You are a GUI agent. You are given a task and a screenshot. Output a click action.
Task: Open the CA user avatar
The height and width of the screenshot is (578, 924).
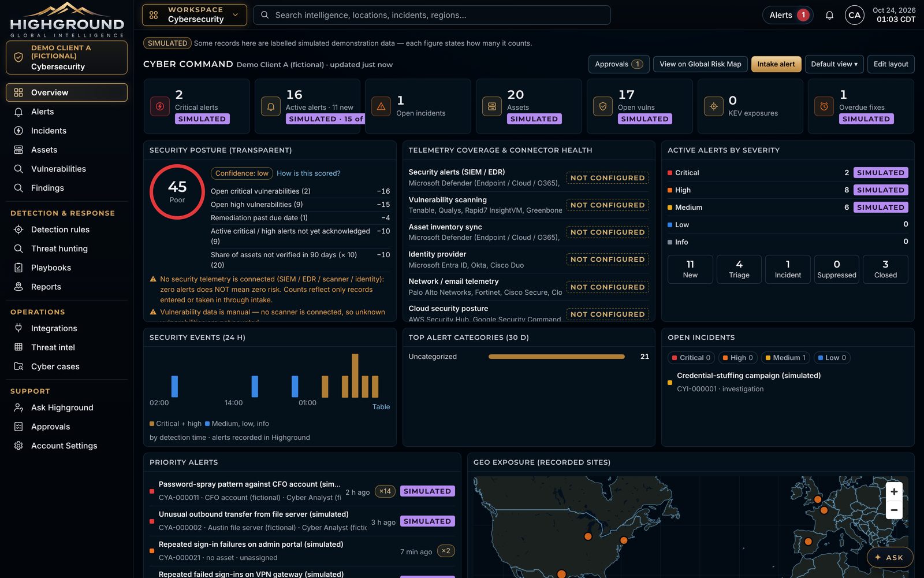click(855, 16)
